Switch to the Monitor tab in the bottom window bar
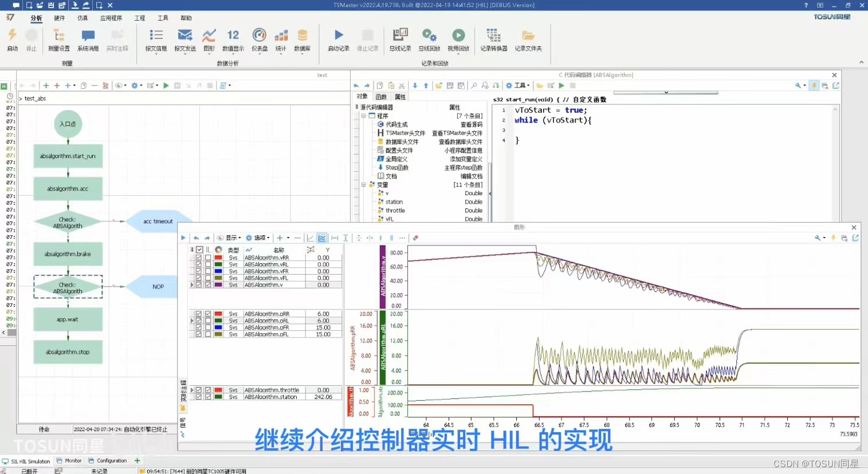 click(x=69, y=461)
